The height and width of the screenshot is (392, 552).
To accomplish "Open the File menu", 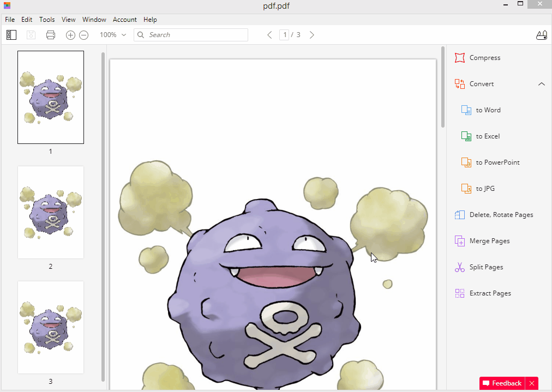I will click(10, 19).
